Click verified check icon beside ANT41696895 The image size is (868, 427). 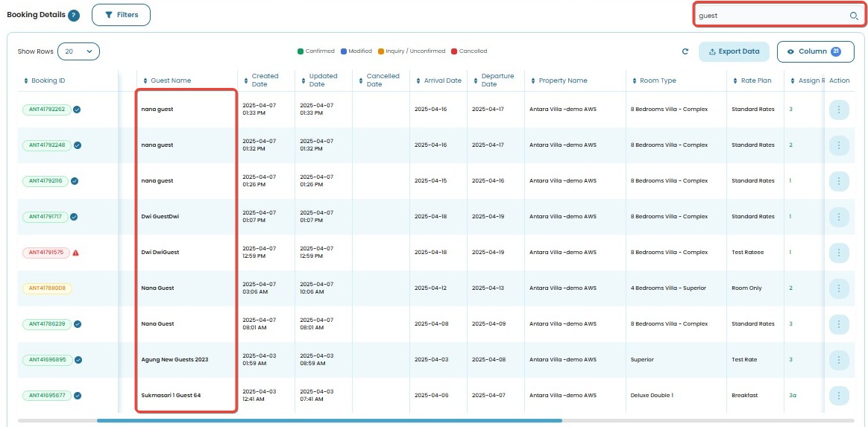click(78, 360)
